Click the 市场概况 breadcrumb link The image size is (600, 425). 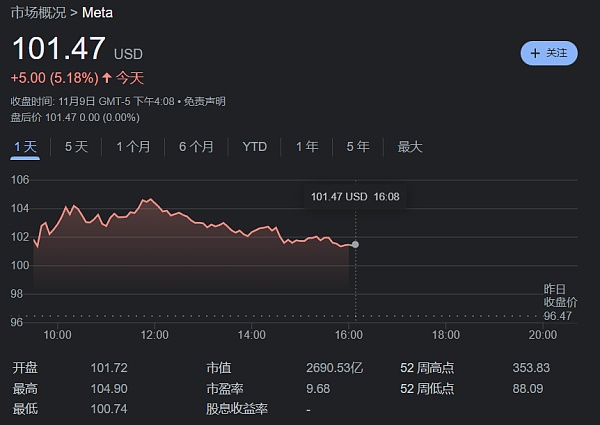[x=38, y=13]
